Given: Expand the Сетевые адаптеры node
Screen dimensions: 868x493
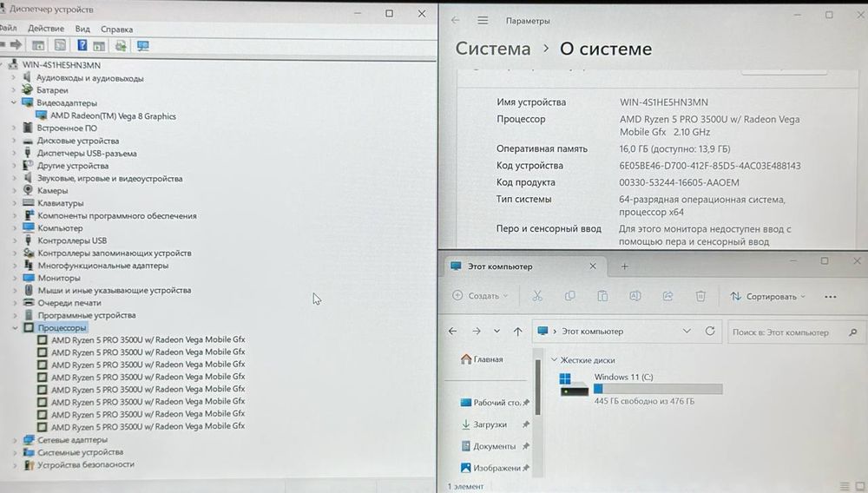Looking at the screenshot, I should (15, 440).
